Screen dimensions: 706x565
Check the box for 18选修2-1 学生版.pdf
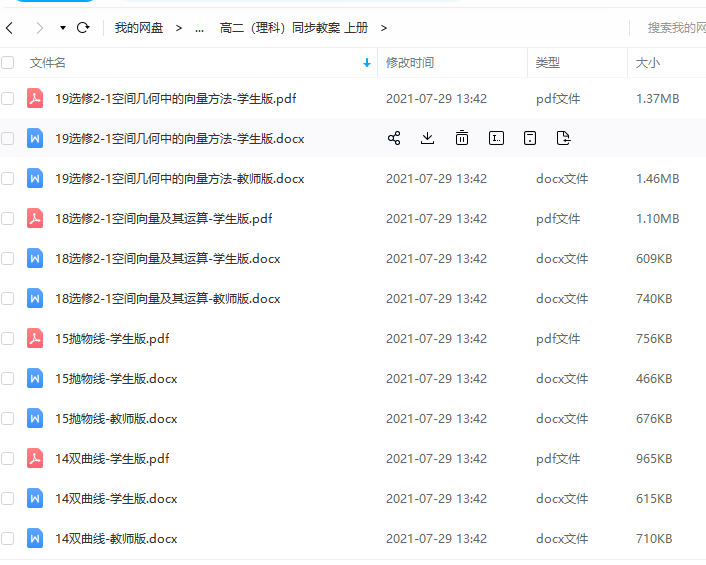[x=8, y=218]
